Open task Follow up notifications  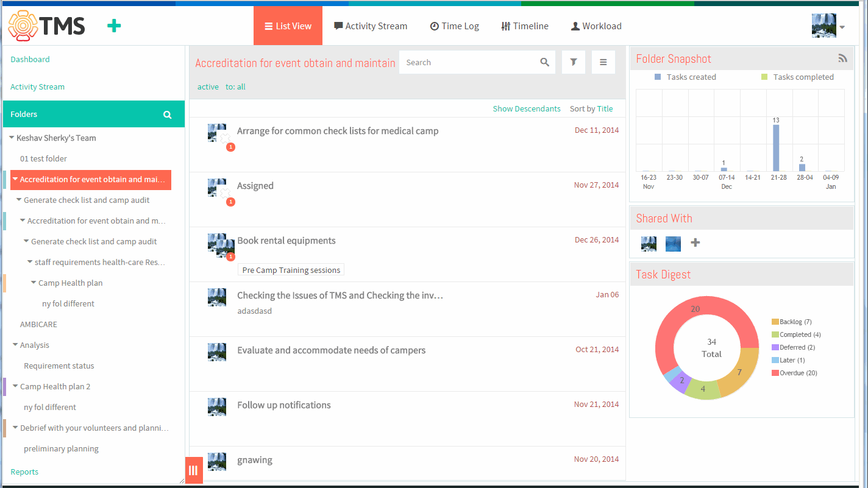(284, 405)
